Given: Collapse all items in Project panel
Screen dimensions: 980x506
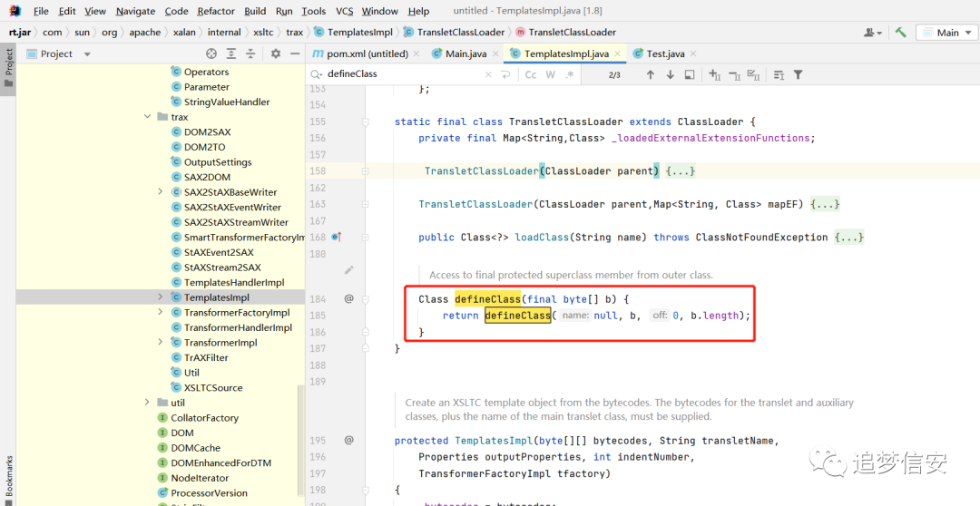Looking at the screenshot, I should tap(250, 54).
